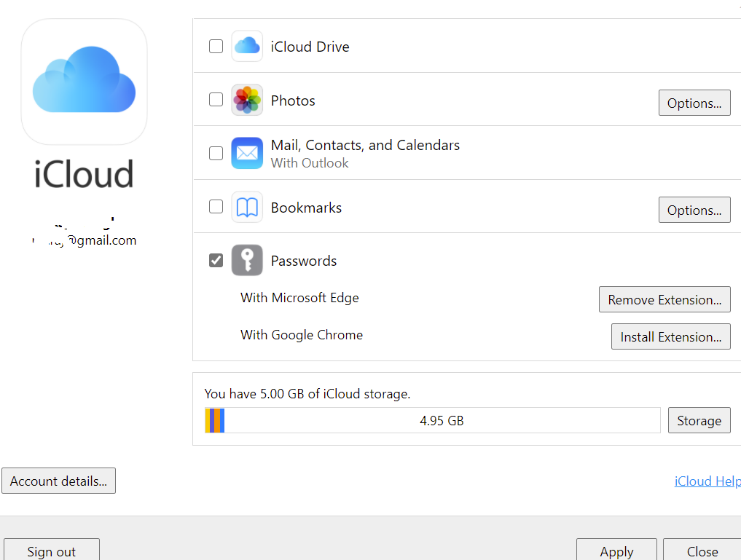Click the Bookmarks book icon

[x=247, y=207]
